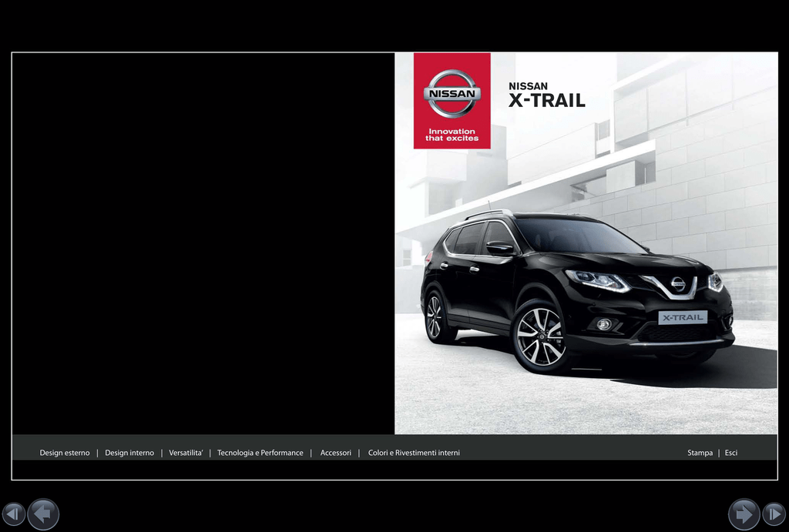This screenshot has height=532, width=789.
Task: Click the "Innovation that excites" slogan
Action: (452, 135)
